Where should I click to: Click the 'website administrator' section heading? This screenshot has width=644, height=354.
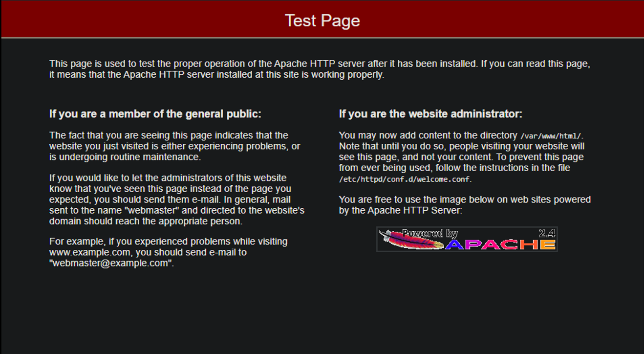coord(430,113)
